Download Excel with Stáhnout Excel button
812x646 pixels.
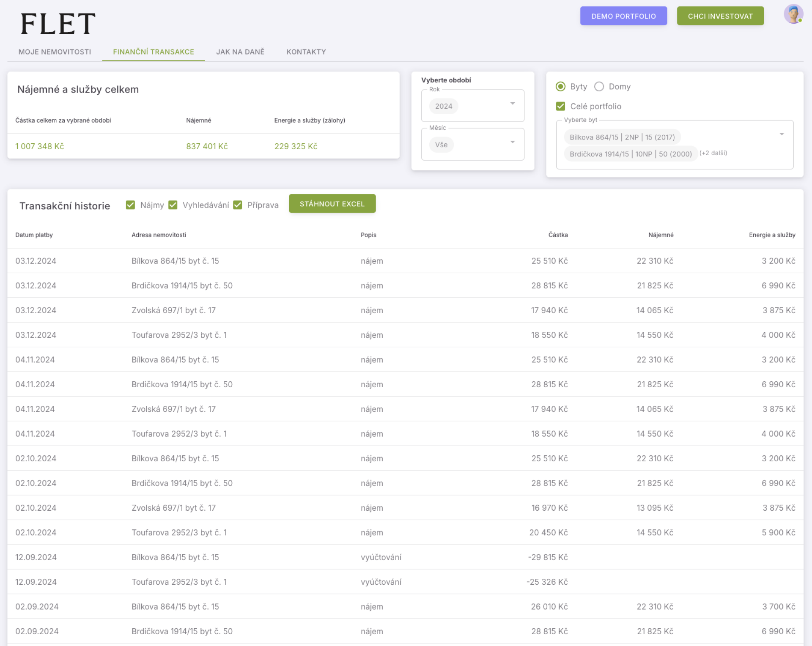coord(332,204)
